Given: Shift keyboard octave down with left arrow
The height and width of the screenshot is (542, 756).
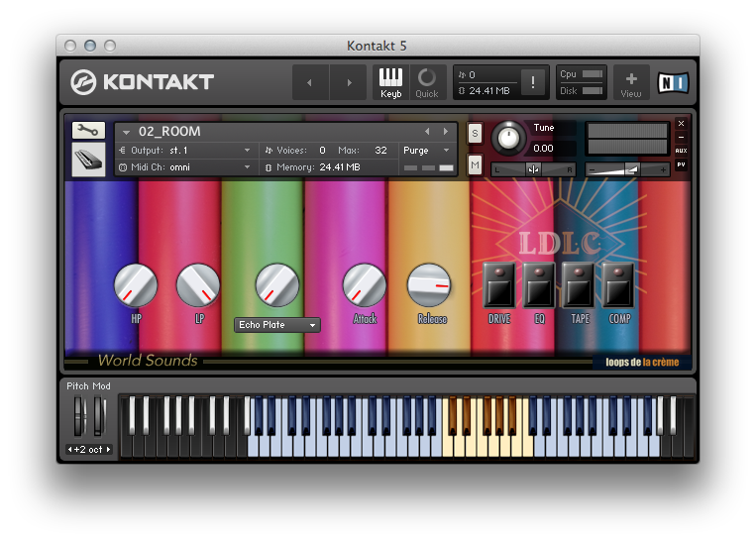Looking at the screenshot, I should [x=70, y=450].
